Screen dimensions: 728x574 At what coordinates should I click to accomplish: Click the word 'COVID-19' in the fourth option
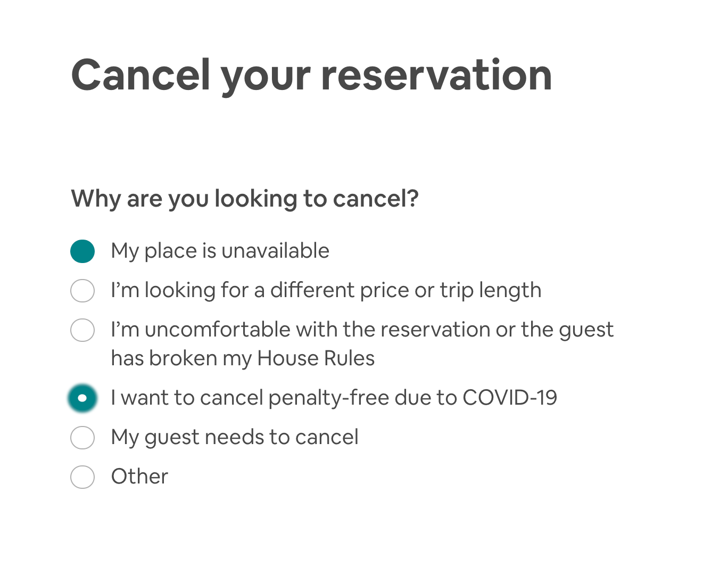[x=510, y=398]
